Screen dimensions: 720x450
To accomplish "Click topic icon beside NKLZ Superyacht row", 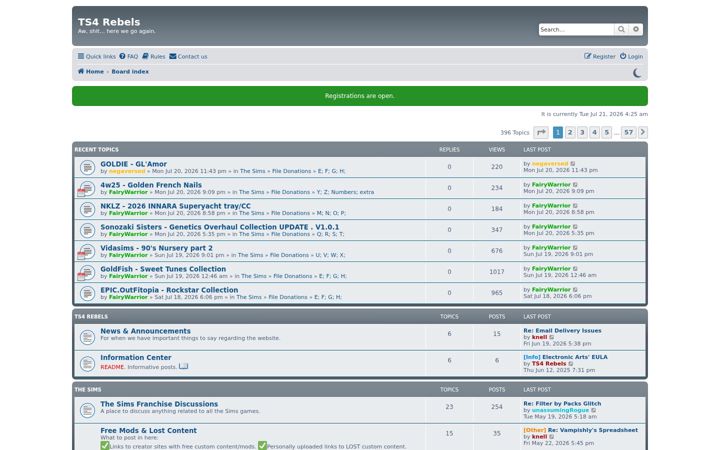I will pyautogui.click(x=87, y=209).
